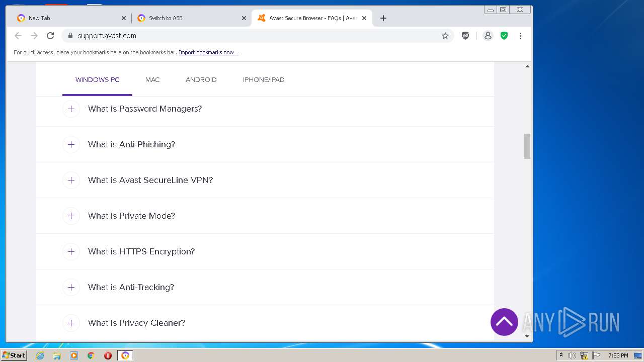Bookmark this page with the star icon
Screen dimensions: 644x362
pyautogui.click(x=445, y=36)
